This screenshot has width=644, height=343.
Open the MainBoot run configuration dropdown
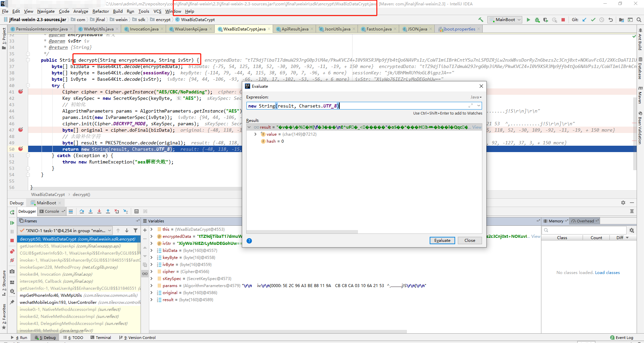505,20
